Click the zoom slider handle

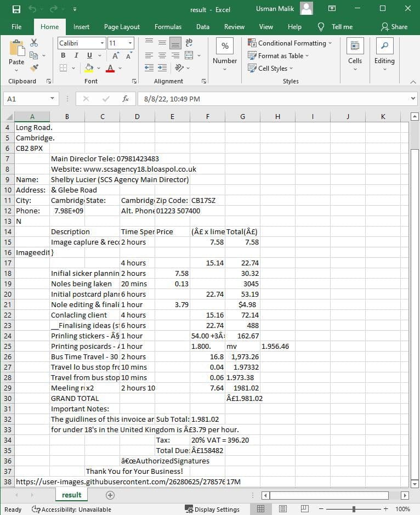[x=354, y=509]
